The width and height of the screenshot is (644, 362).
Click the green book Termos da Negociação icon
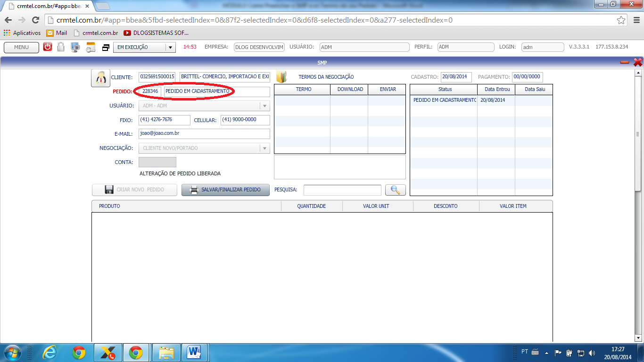click(281, 77)
